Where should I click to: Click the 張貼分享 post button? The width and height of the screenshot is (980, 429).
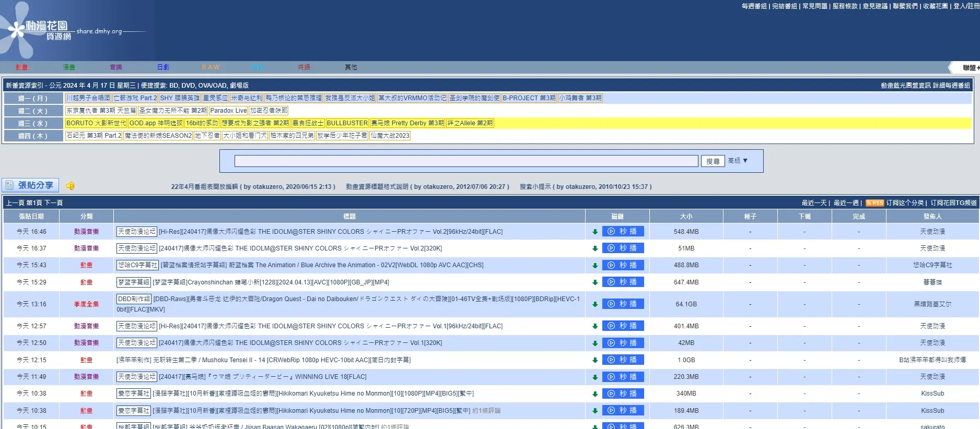30,185
